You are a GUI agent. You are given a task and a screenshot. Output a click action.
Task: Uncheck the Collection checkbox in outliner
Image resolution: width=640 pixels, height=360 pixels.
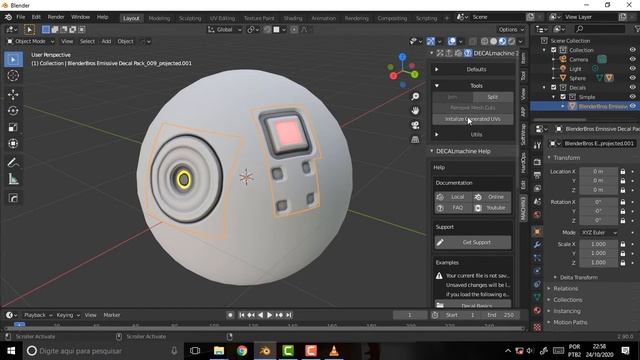[554, 50]
